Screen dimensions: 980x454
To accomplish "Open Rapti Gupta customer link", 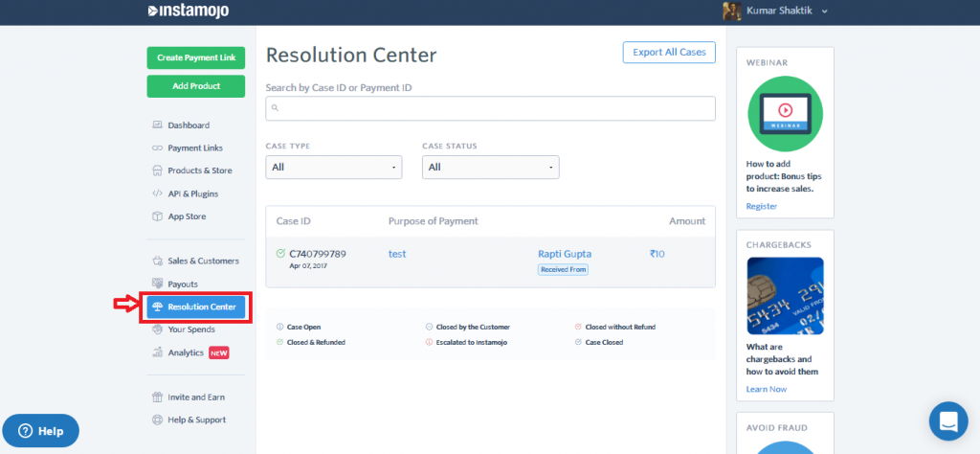I will point(565,254).
